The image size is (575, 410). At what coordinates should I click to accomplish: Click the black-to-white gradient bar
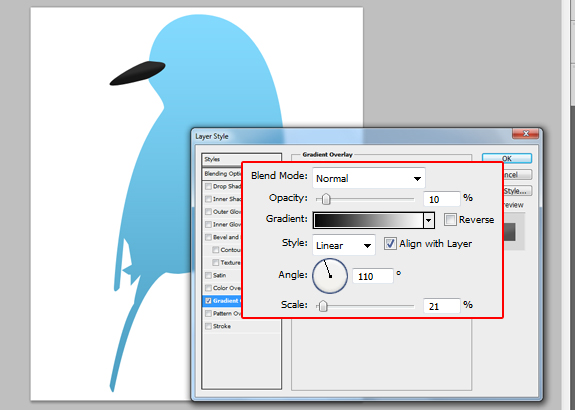tap(368, 220)
